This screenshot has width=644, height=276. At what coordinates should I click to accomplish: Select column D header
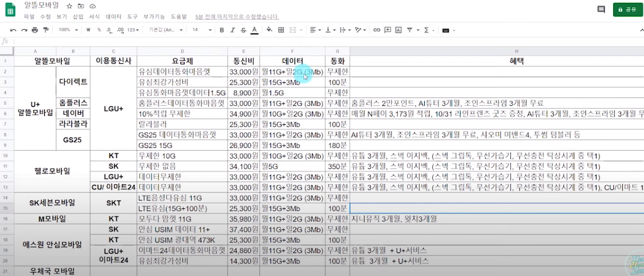[x=182, y=51]
